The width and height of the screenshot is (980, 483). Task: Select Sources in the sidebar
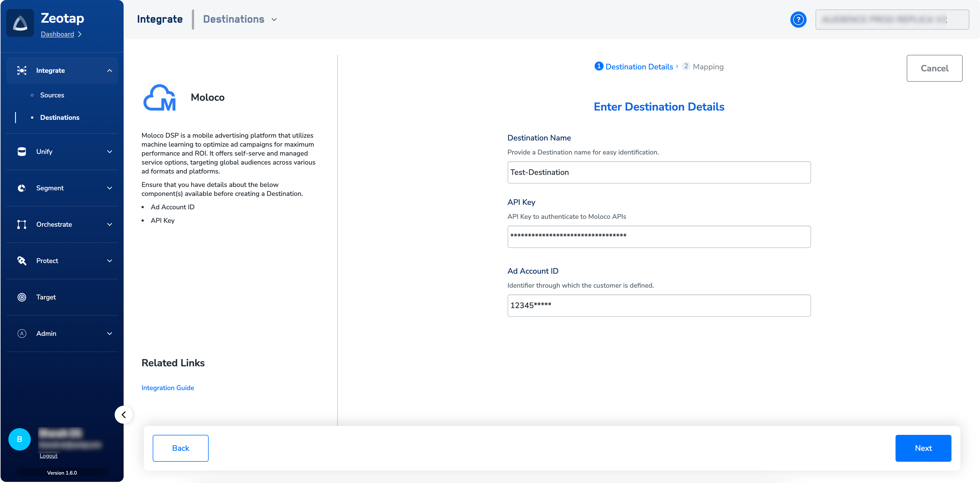52,95
